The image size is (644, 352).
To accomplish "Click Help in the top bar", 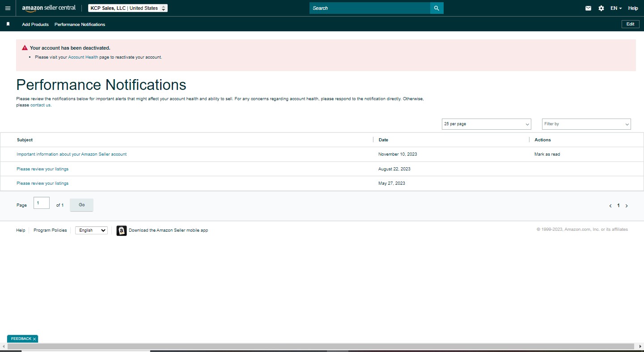I will tap(633, 8).
